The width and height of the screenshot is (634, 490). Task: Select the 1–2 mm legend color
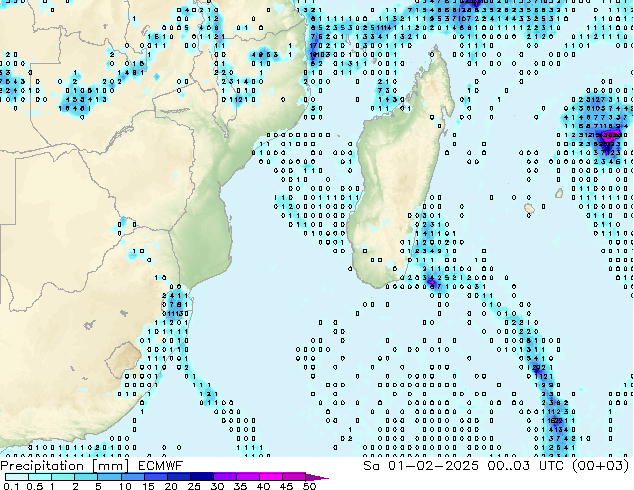coord(63,477)
